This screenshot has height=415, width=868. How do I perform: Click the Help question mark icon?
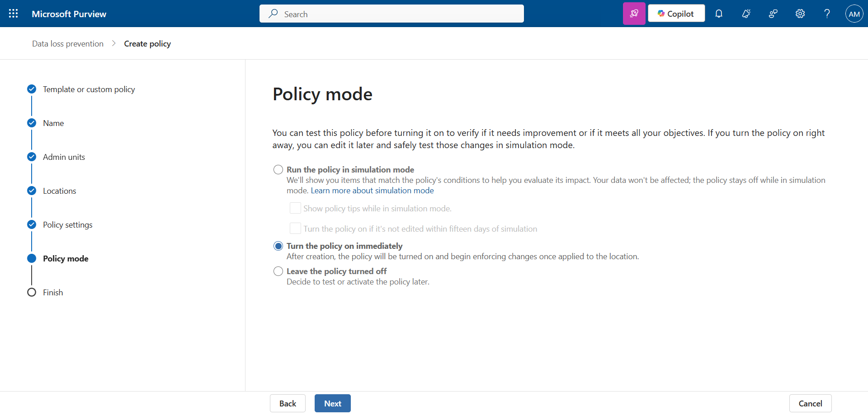tap(827, 14)
